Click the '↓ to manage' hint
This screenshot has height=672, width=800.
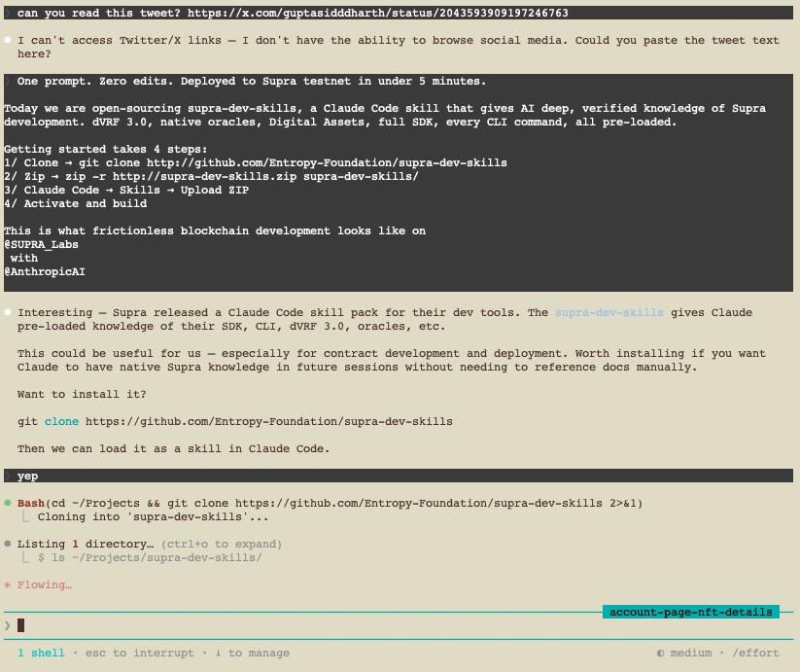click(252, 653)
